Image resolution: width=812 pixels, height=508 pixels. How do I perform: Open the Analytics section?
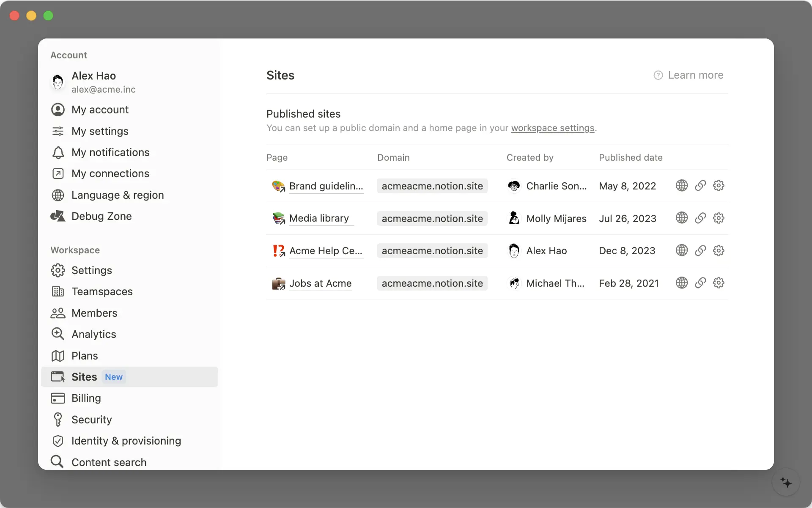(x=94, y=334)
